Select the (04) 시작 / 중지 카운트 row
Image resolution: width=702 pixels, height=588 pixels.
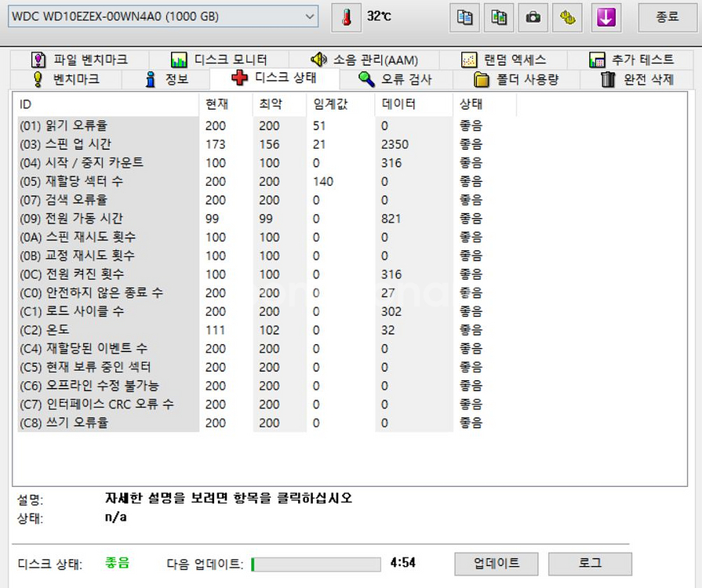pyautogui.click(x=267, y=163)
